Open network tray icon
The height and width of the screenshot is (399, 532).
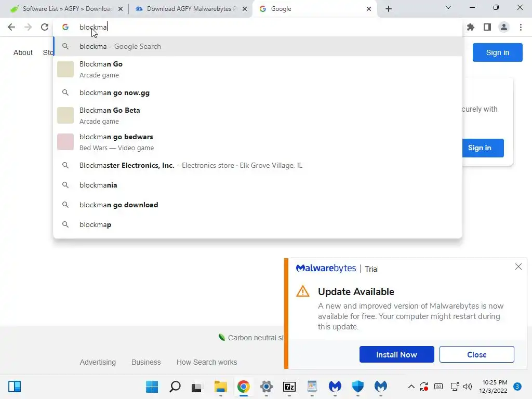pyautogui.click(x=455, y=387)
